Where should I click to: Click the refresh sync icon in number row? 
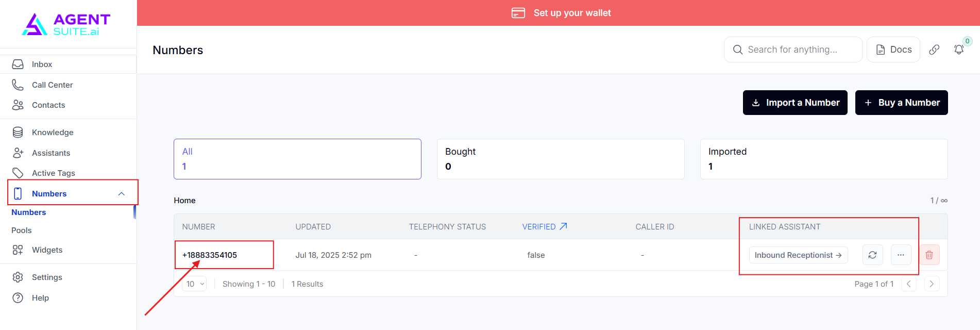pyautogui.click(x=872, y=255)
